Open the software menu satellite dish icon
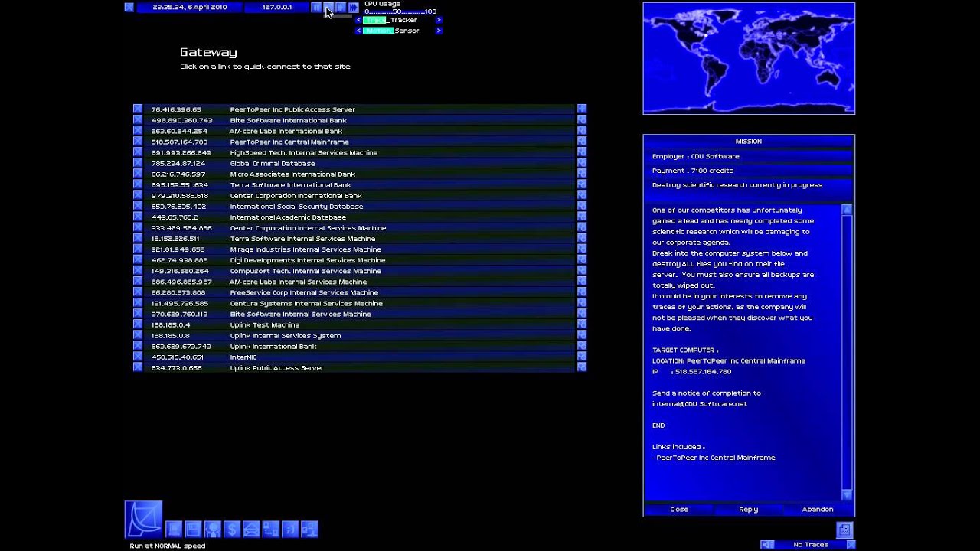Screen dimensions: 980x551 click(143, 520)
